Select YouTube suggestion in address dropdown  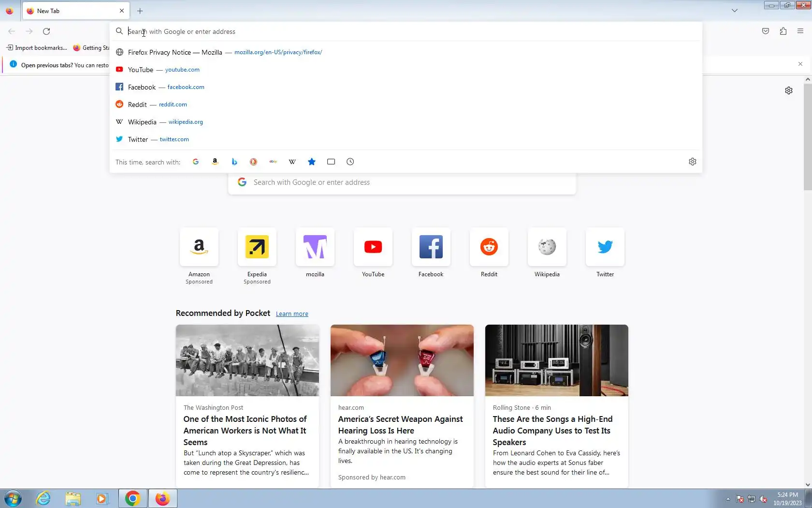pyautogui.click(x=406, y=70)
